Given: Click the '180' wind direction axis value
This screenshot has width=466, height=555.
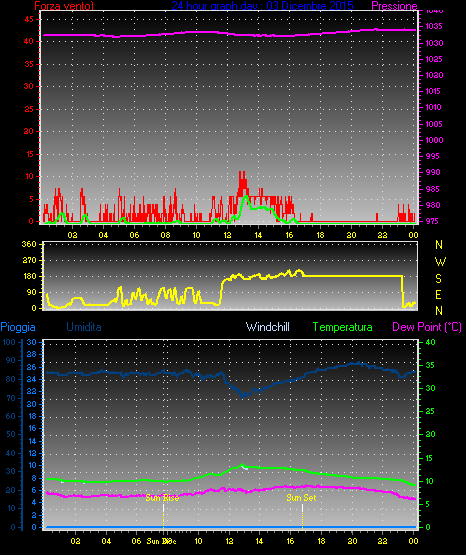Looking at the screenshot, I should 29,276.
